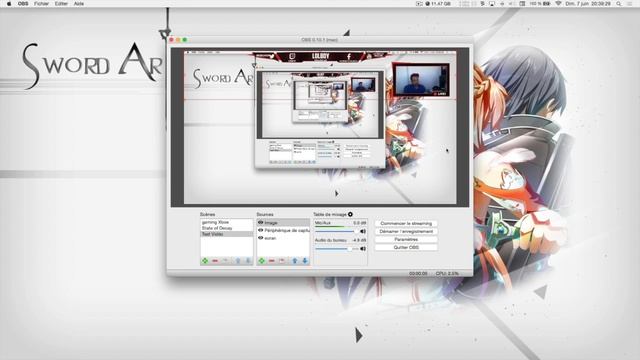Minimize OBS window with yellow button
The height and width of the screenshot is (360, 640).
pos(178,40)
